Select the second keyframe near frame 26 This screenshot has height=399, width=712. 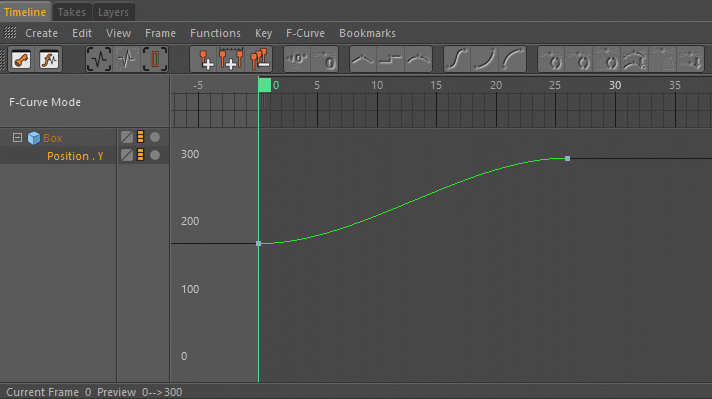click(567, 158)
